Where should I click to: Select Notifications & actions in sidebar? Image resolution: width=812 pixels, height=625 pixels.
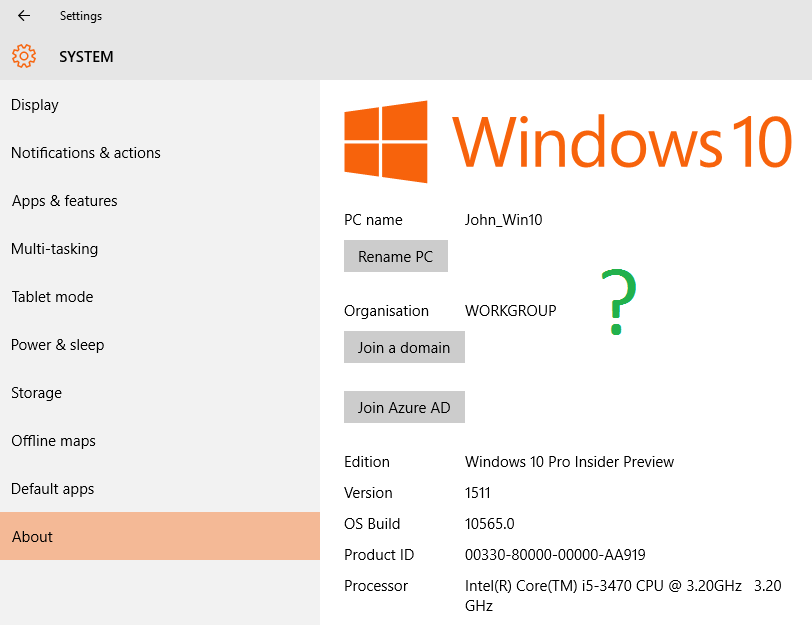pos(86,153)
